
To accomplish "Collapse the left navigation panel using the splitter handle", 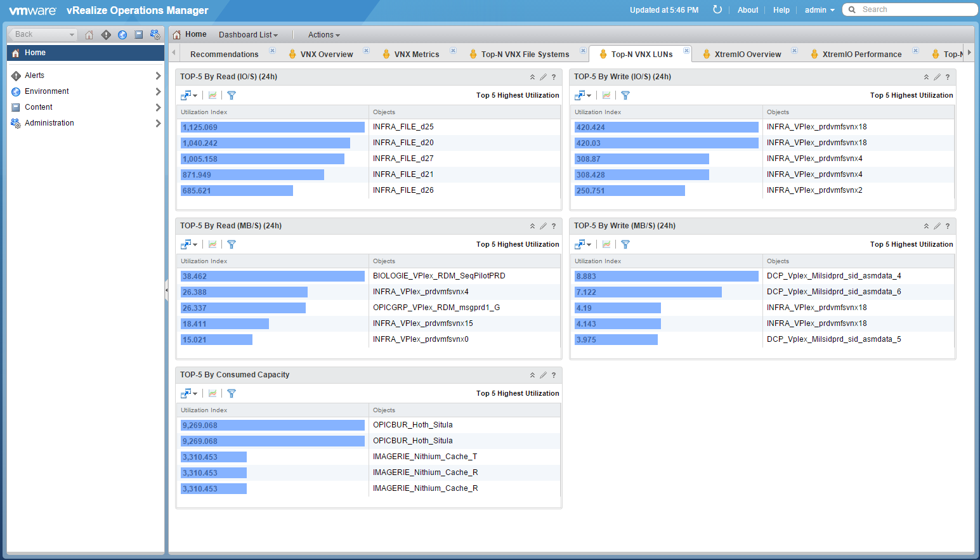I will [166, 290].
